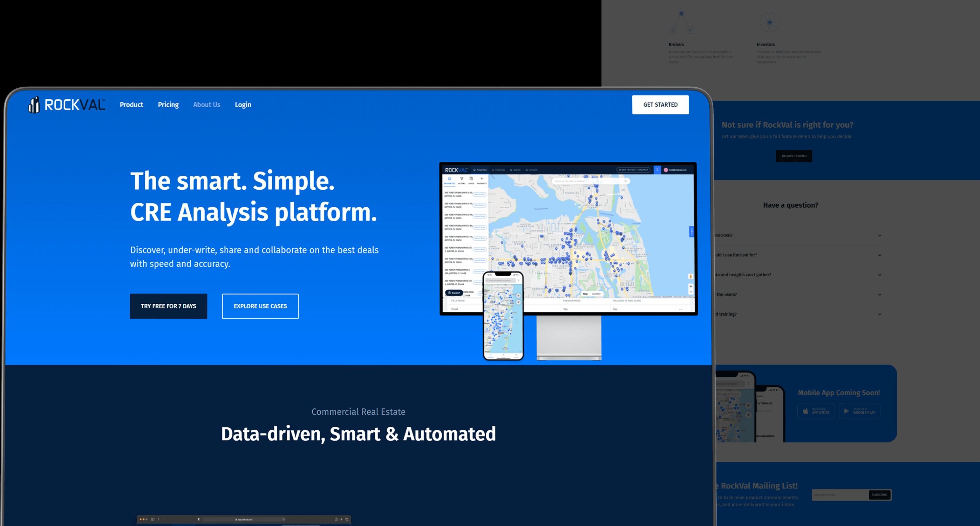980x526 pixels.
Task: Click Download on App Store badge
Action: (x=816, y=411)
